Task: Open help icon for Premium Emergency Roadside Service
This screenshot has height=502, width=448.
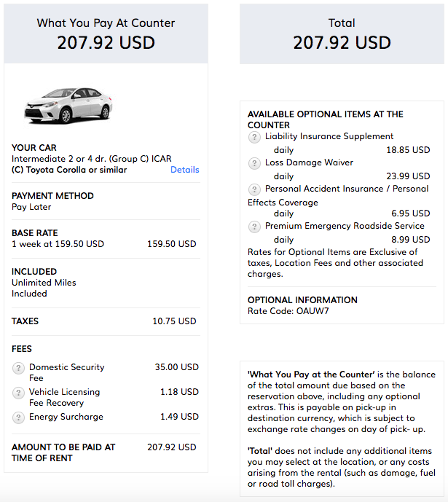Action: point(254,227)
